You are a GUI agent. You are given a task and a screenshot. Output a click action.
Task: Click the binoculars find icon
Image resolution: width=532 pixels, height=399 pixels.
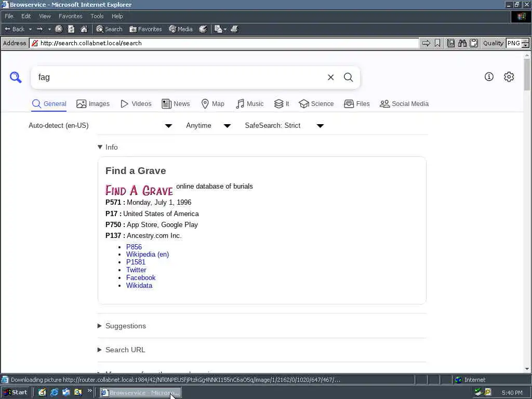(x=462, y=43)
